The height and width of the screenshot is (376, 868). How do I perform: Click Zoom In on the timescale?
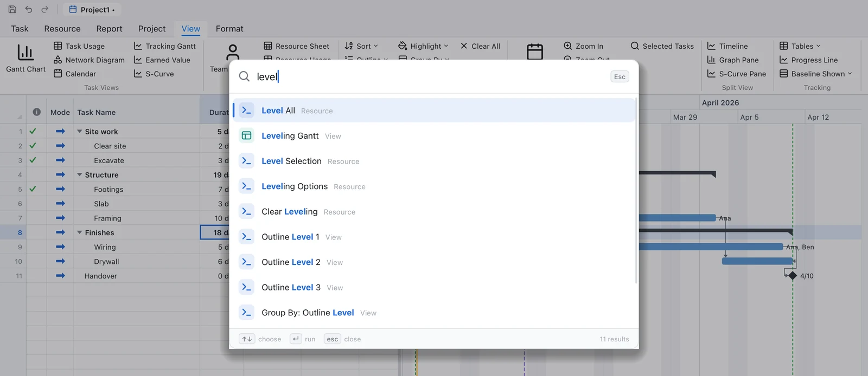pyautogui.click(x=584, y=46)
